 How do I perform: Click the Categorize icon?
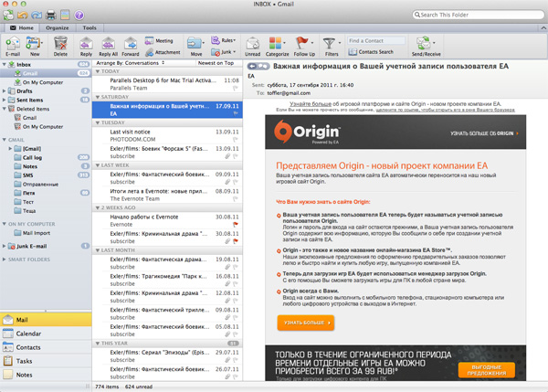(279, 45)
